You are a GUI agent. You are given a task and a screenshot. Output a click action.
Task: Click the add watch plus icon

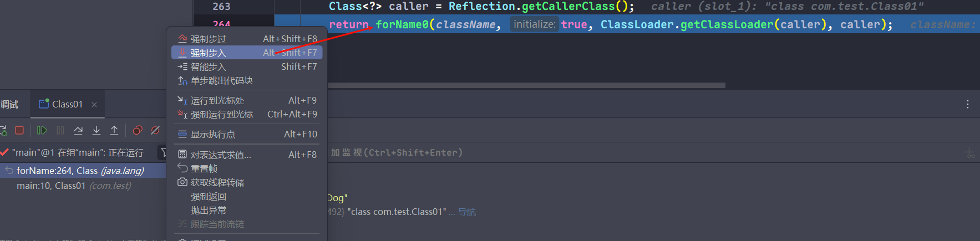point(969,153)
